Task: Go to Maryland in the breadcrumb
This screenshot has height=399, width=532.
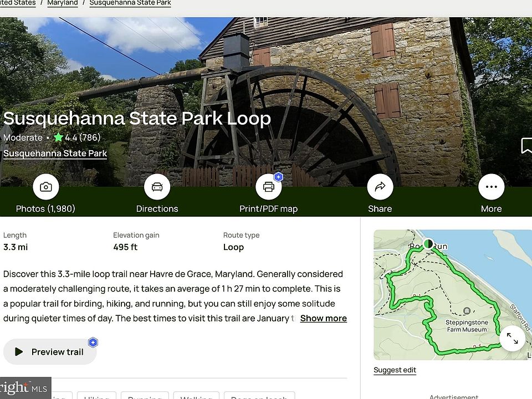Action: [63, 3]
